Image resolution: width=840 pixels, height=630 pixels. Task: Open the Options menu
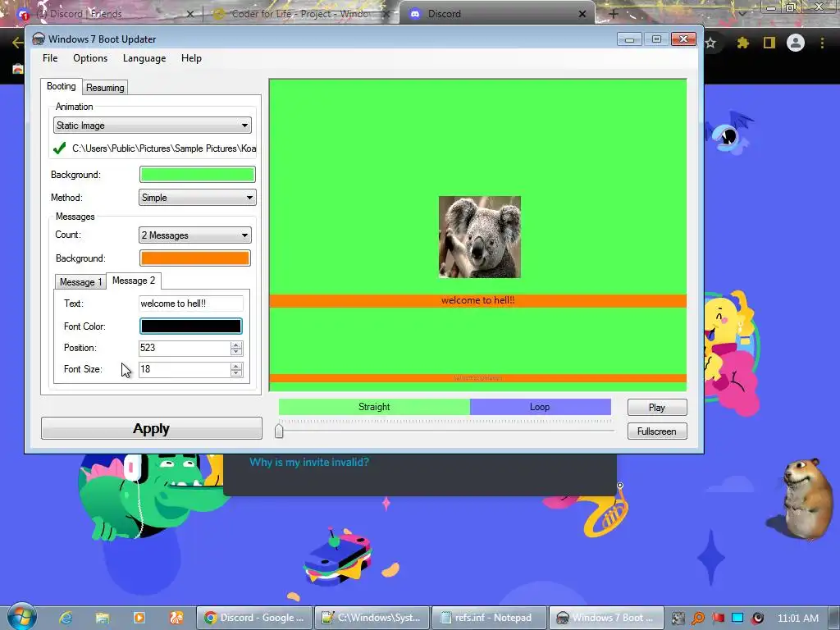pyautogui.click(x=90, y=58)
